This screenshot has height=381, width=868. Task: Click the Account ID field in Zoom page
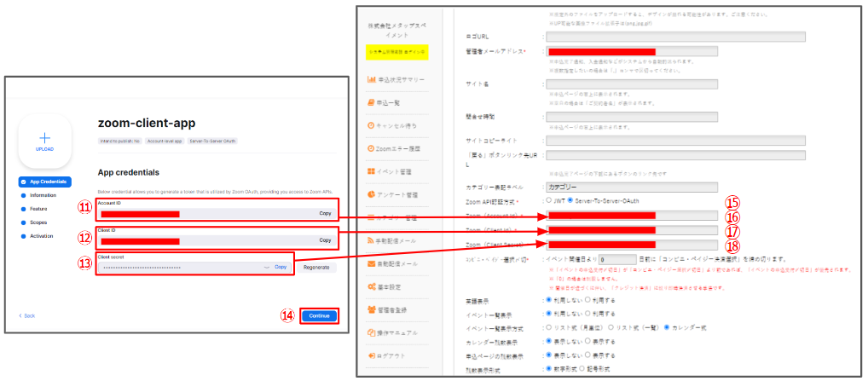[x=217, y=213]
